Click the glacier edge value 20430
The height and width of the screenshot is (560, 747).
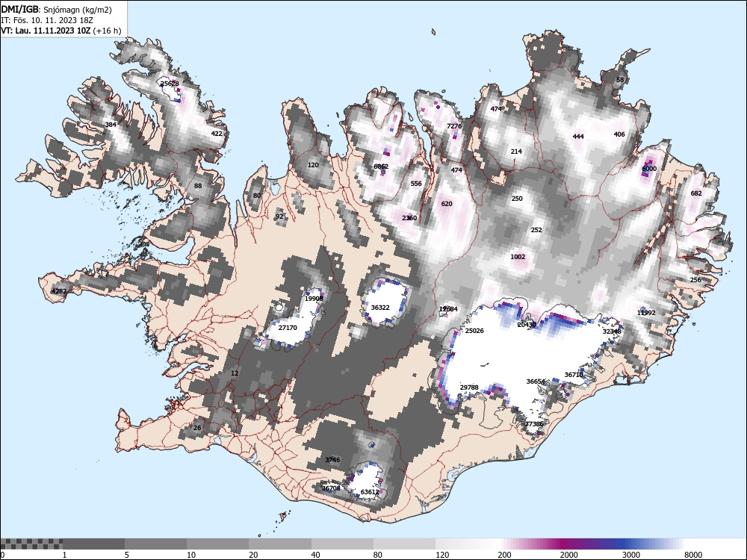click(527, 324)
